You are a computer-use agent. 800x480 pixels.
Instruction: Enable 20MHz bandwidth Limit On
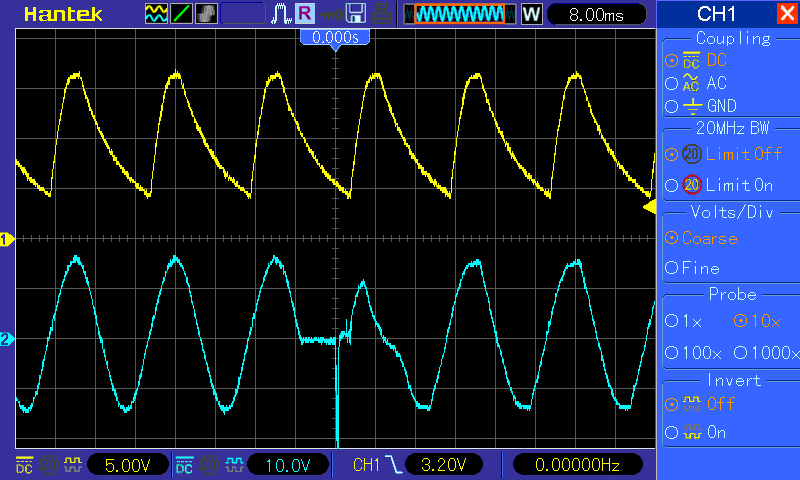coord(719,185)
